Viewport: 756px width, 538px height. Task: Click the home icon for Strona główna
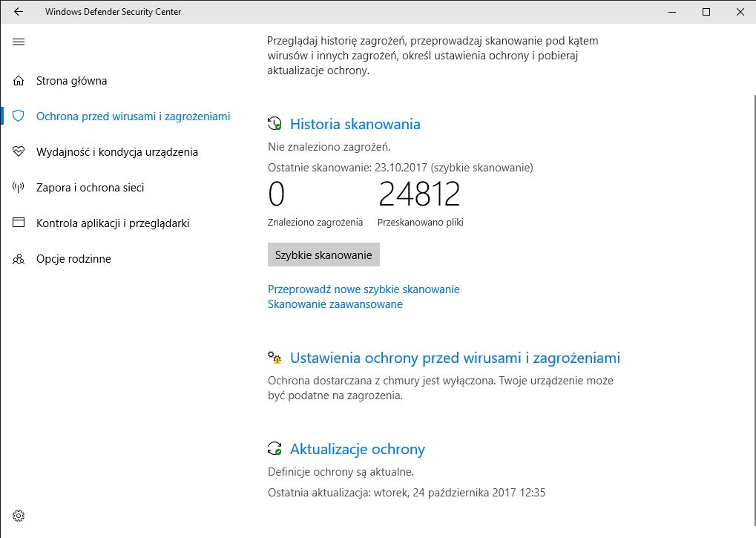pos(19,80)
